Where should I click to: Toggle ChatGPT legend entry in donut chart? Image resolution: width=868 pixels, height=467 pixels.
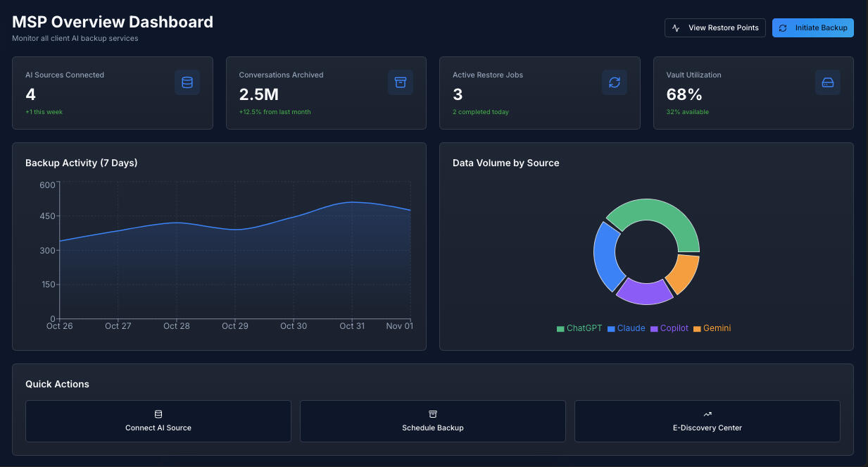[579, 328]
